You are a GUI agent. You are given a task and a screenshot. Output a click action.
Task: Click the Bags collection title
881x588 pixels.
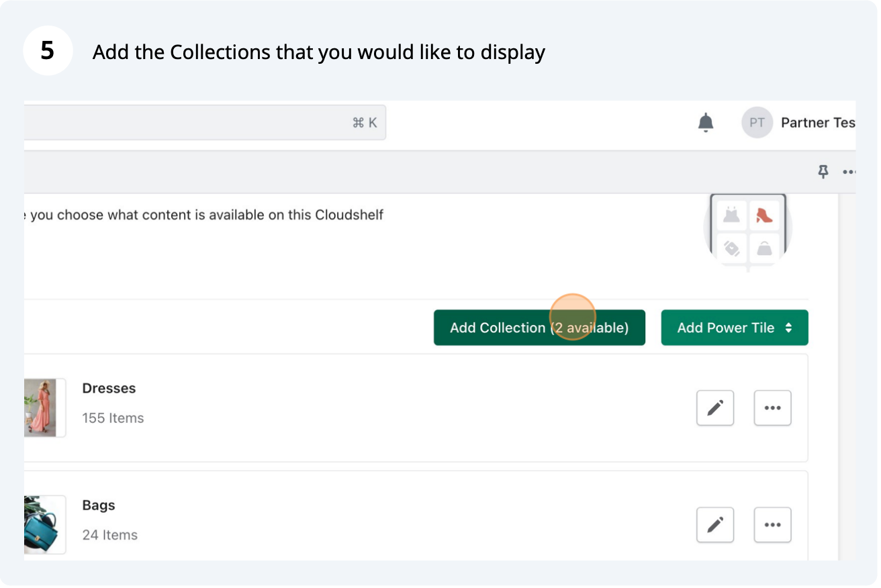(x=99, y=505)
